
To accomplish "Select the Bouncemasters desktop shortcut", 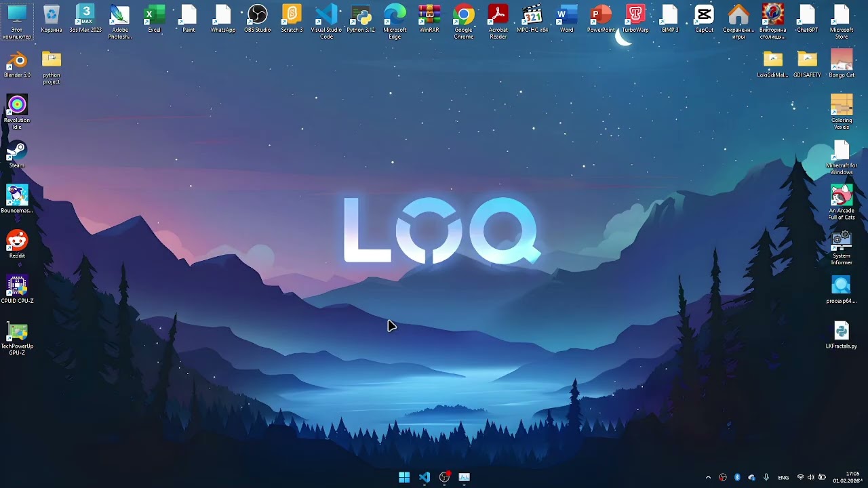I will tap(17, 199).
